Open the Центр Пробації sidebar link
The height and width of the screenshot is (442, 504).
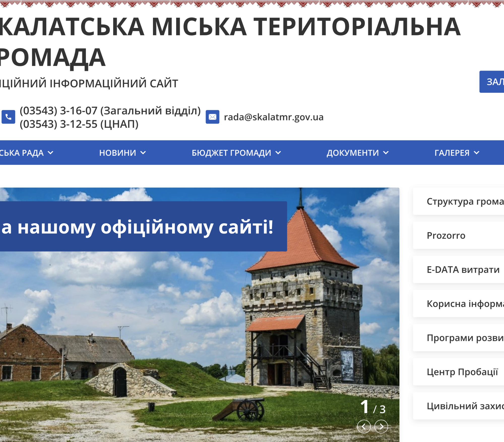(x=458, y=372)
